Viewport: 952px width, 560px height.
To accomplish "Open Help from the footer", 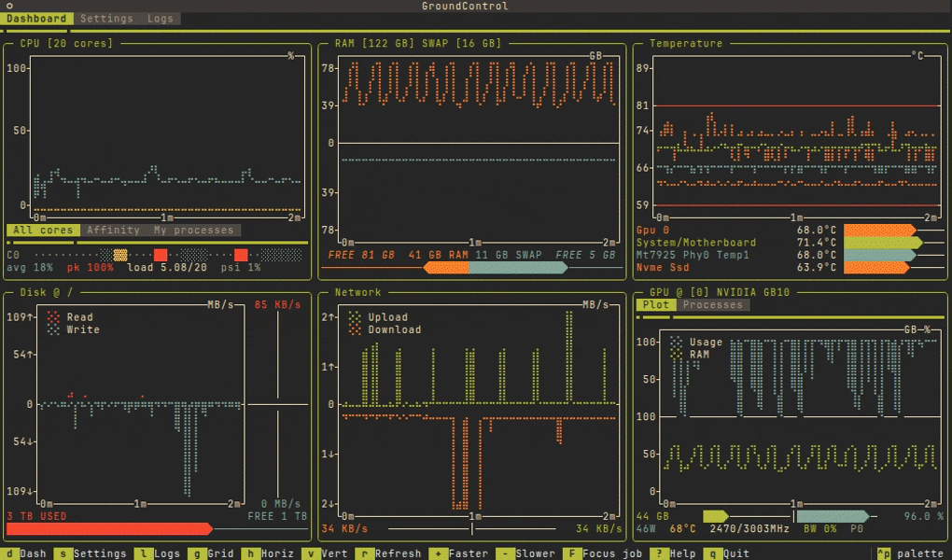I will click(673, 553).
